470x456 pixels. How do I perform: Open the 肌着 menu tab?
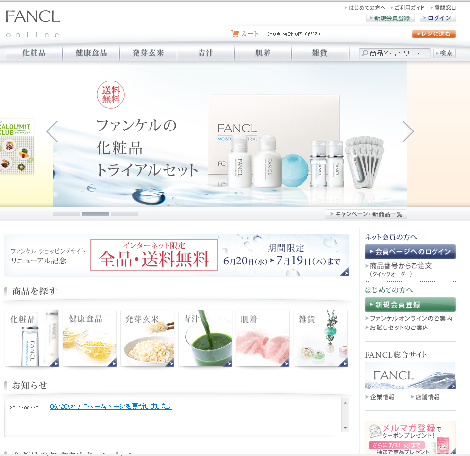click(263, 53)
